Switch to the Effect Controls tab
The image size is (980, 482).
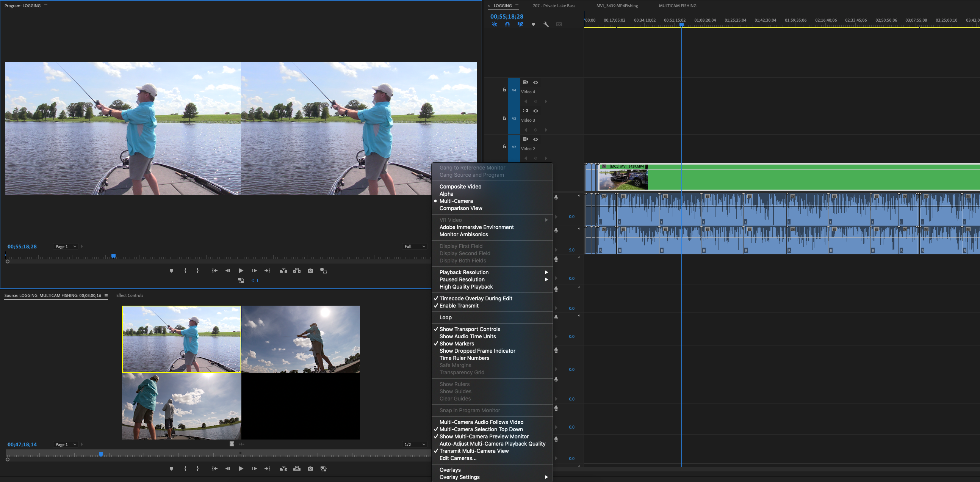[x=129, y=295]
